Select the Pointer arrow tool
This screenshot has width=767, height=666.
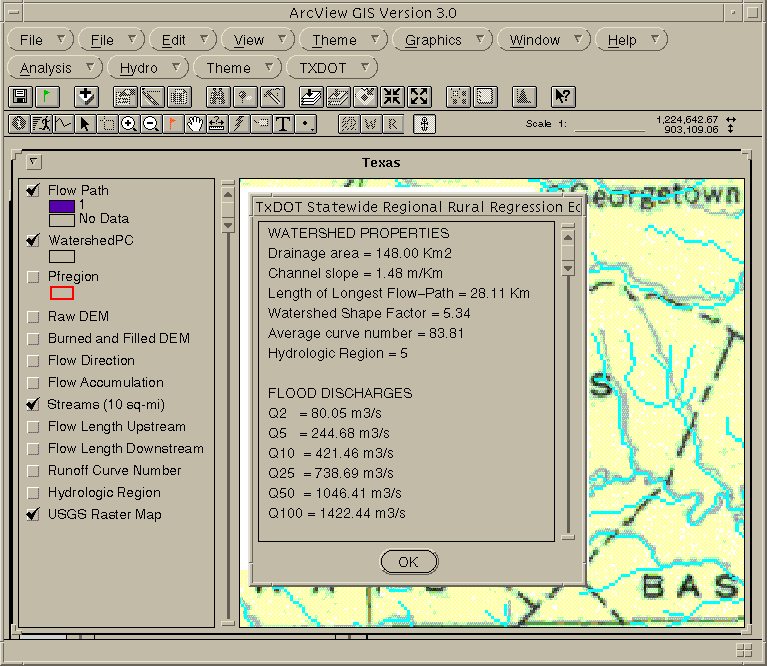(85, 124)
